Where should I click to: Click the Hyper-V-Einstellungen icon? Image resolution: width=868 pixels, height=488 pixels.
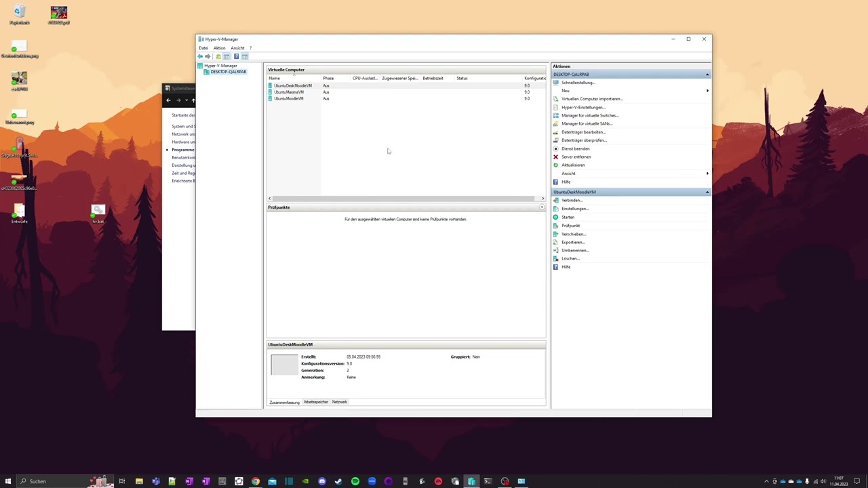[x=556, y=107]
